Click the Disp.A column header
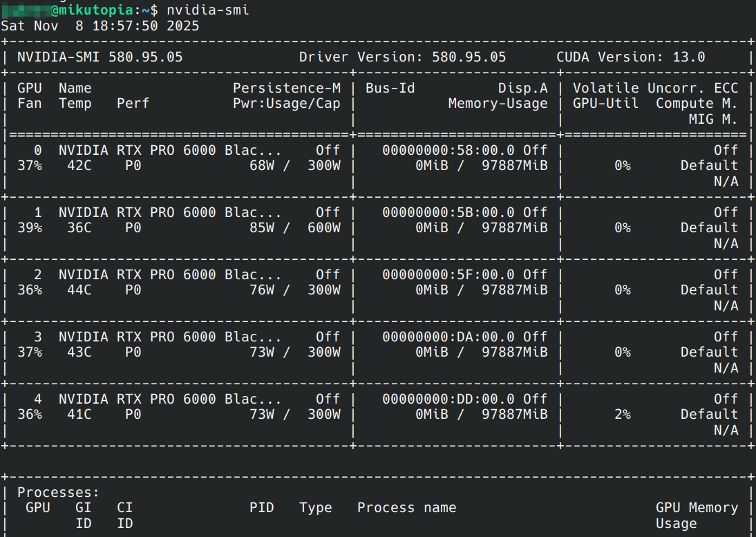756x537 pixels. [522, 88]
